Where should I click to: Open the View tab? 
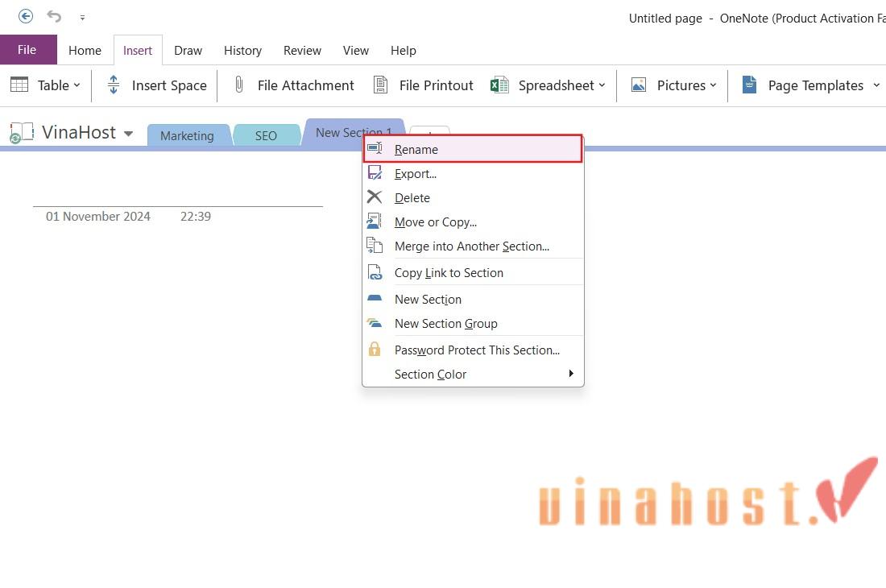tap(355, 50)
